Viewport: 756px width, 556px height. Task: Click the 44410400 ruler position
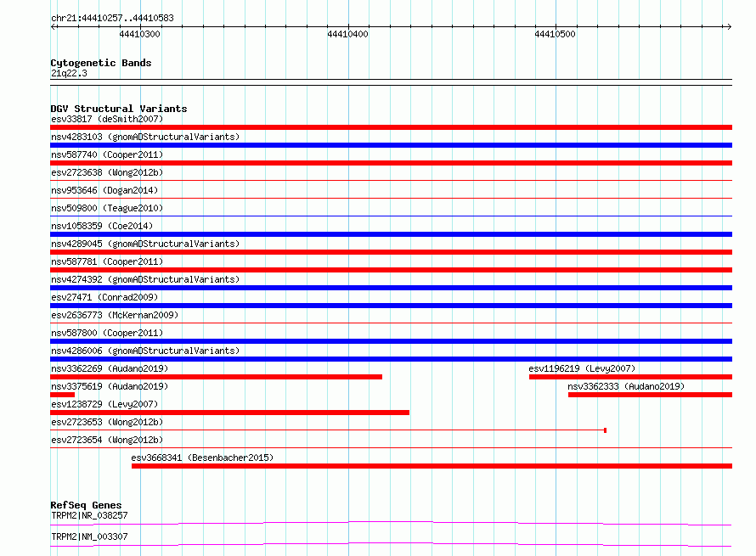(347, 34)
